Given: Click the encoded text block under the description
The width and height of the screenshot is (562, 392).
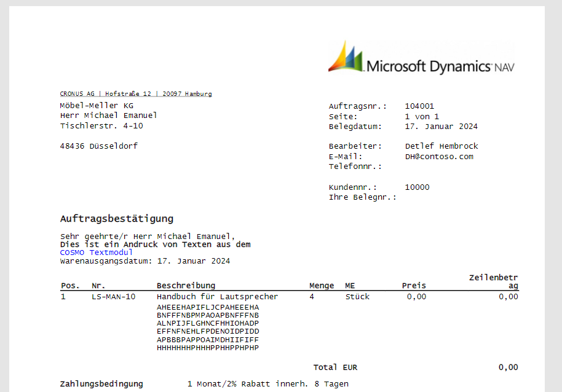Looking at the screenshot, I should [208, 327].
